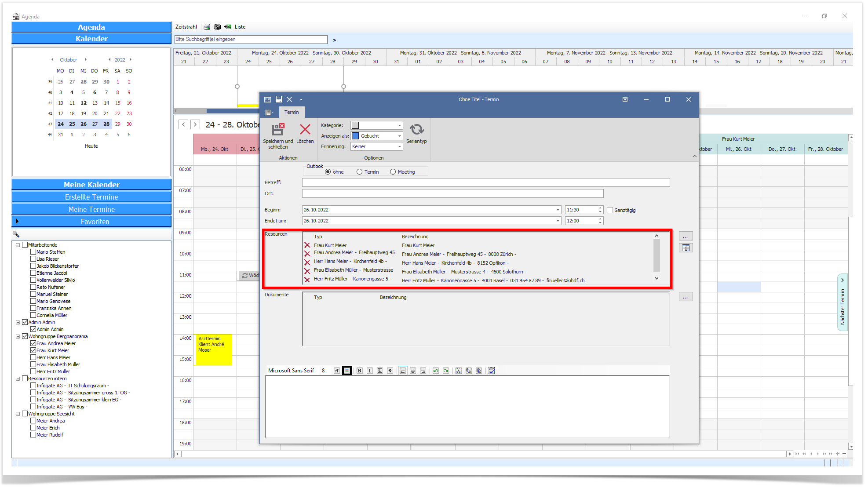Click the camera snapshot icon in Agenda toolbar
This screenshot has height=488, width=868.
point(217,27)
